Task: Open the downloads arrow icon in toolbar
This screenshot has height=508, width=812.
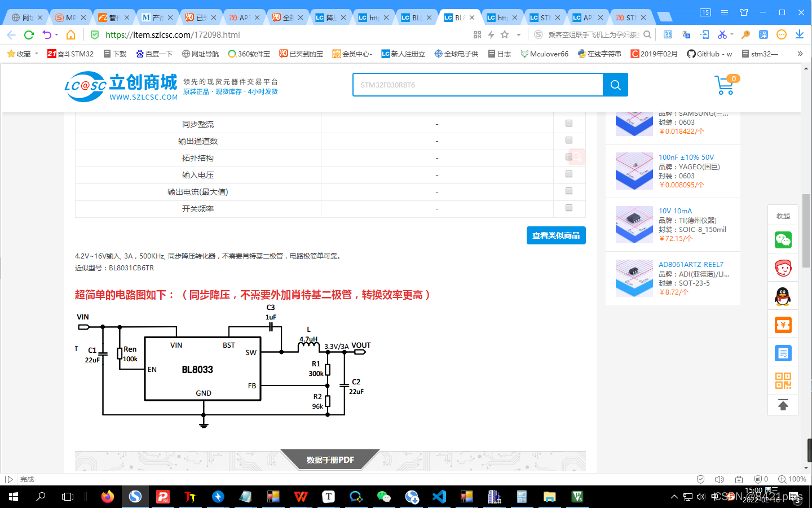Action: 799,35
